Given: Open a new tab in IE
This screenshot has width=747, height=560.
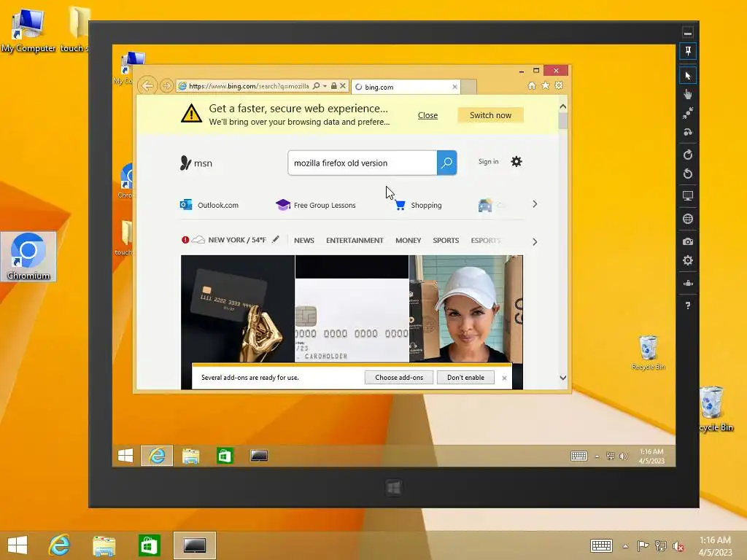Looking at the screenshot, I should pyautogui.click(x=469, y=87).
